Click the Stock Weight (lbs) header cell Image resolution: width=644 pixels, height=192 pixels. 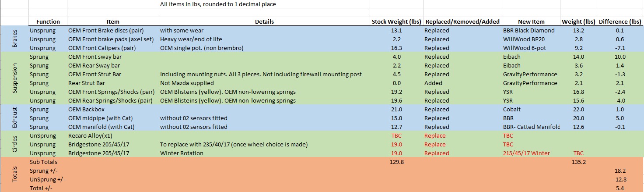click(x=396, y=21)
